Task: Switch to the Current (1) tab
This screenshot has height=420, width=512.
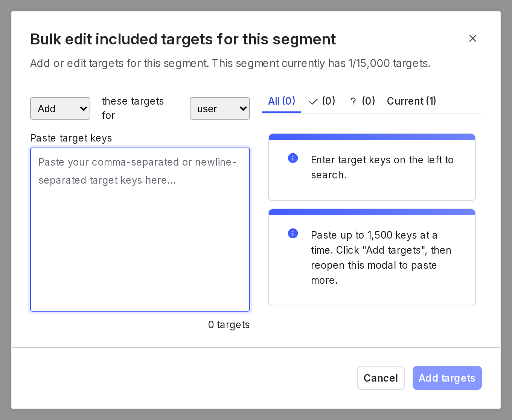Action: tap(411, 101)
